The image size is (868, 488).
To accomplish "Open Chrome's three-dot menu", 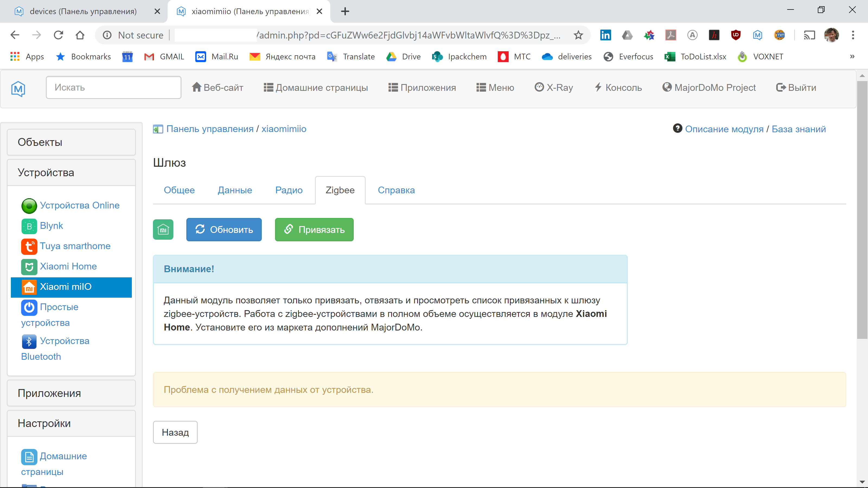I will tap(854, 35).
